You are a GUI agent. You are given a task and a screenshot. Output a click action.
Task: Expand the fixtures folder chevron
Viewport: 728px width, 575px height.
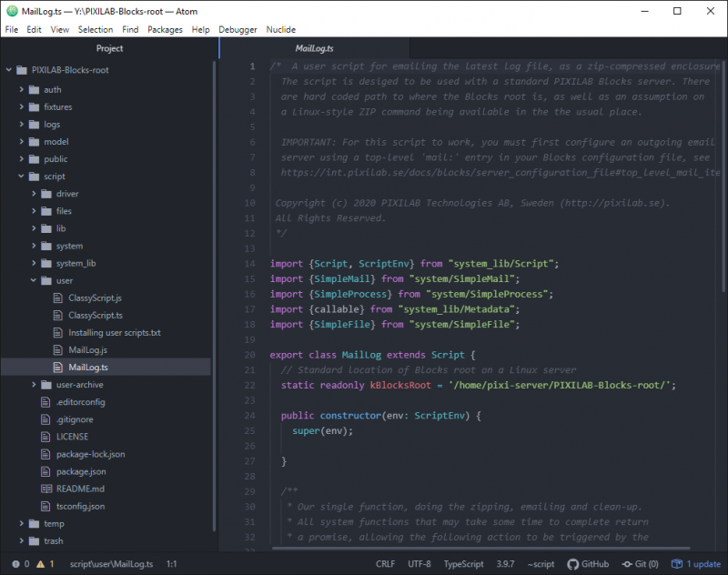pos(21,106)
